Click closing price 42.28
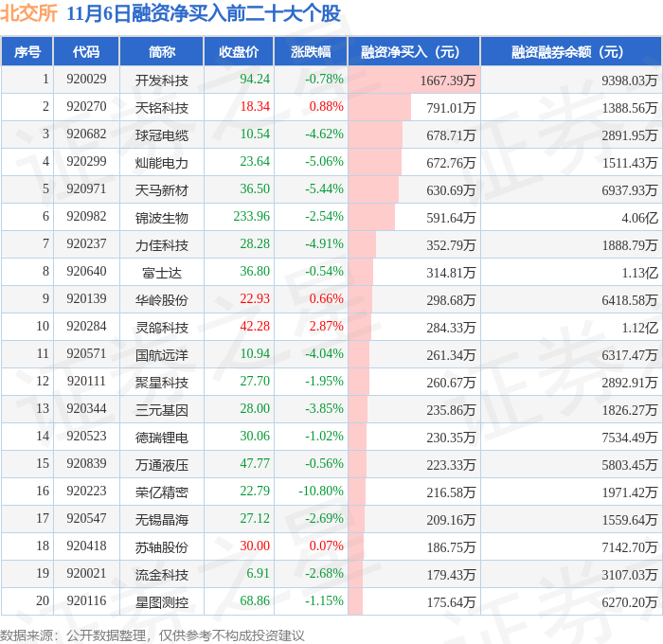The width and height of the screenshot is (663, 644). [x=255, y=327]
